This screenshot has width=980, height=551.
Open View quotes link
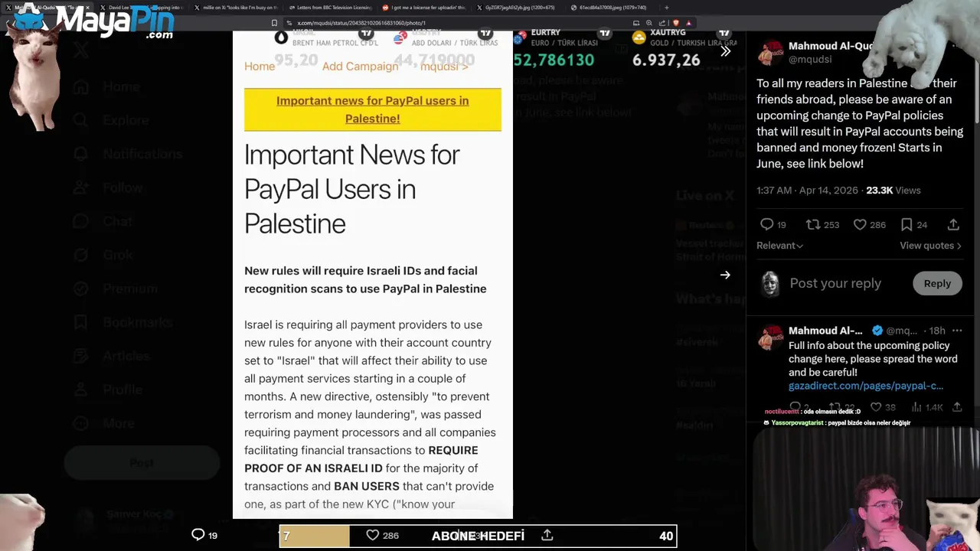(x=930, y=246)
